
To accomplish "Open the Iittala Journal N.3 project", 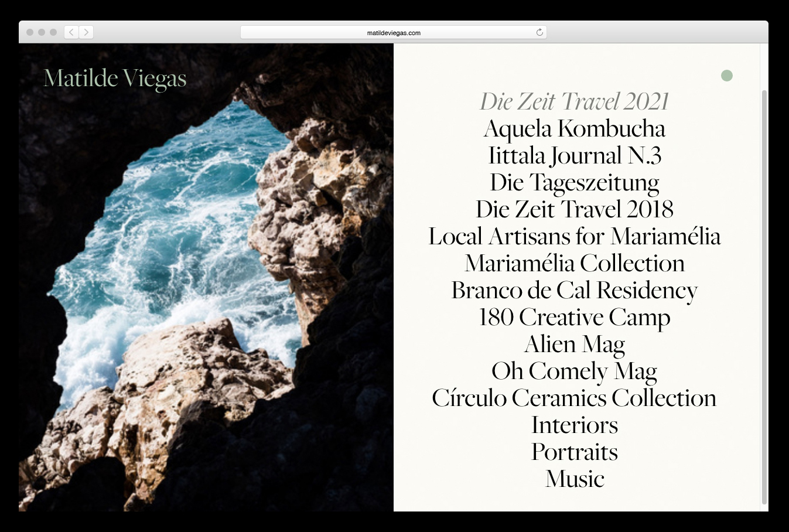I will click(575, 155).
